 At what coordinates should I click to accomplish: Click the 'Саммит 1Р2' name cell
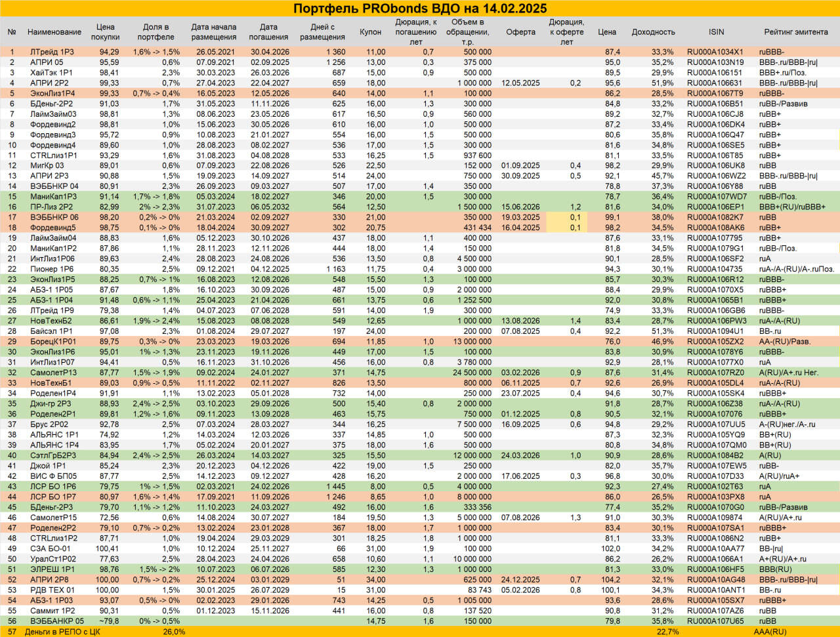pyautogui.click(x=52, y=611)
